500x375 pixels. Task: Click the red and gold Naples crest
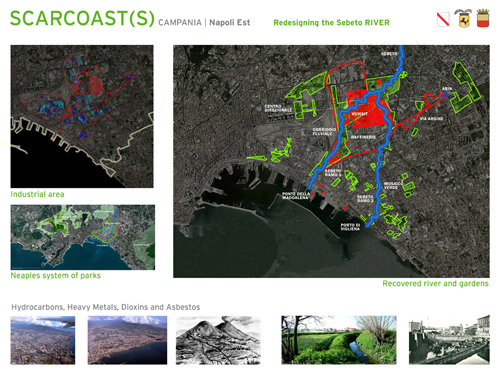click(483, 18)
